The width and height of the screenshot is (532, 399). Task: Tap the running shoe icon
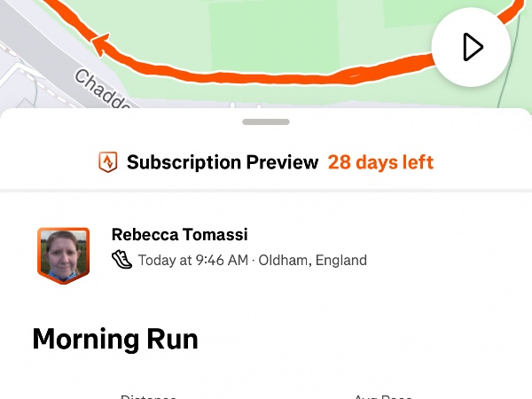tap(121, 260)
